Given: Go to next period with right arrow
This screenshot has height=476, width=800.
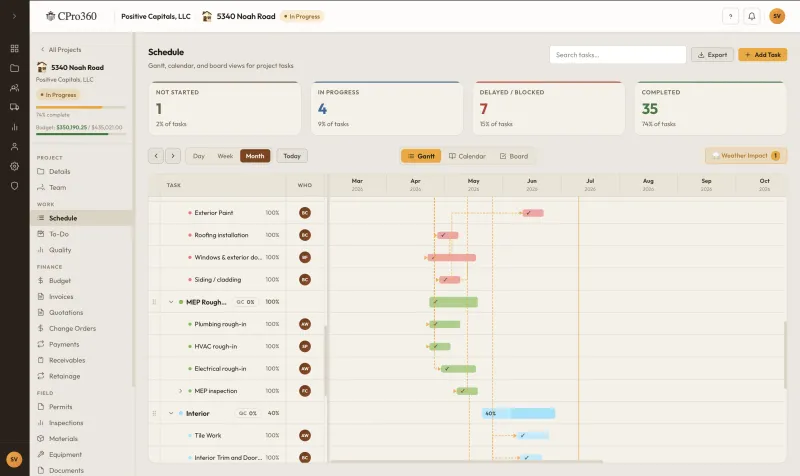Looking at the screenshot, I should pos(173,156).
